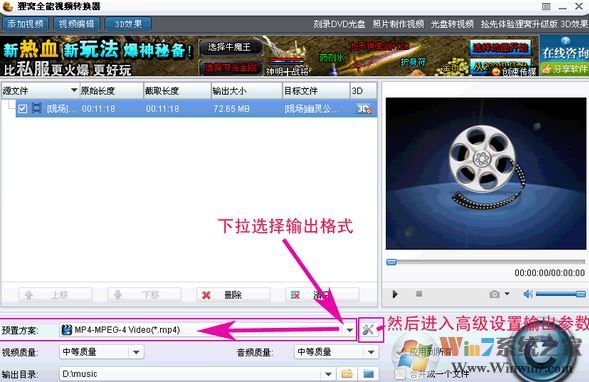Open output folder with yellow folder icon
The image size is (589, 382).
pyautogui.click(x=347, y=374)
